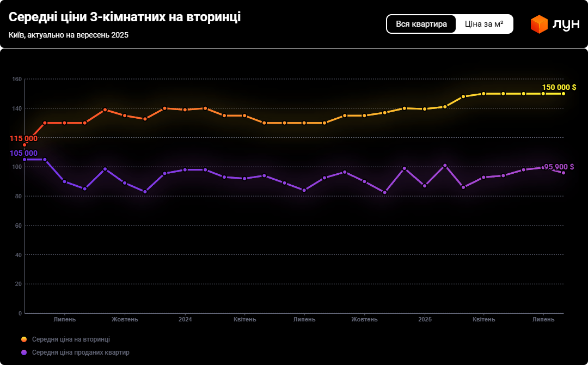Viewport: 588px width, 365px height.
Task: Click the ЛУН brand name text
Action: [565, 25]
